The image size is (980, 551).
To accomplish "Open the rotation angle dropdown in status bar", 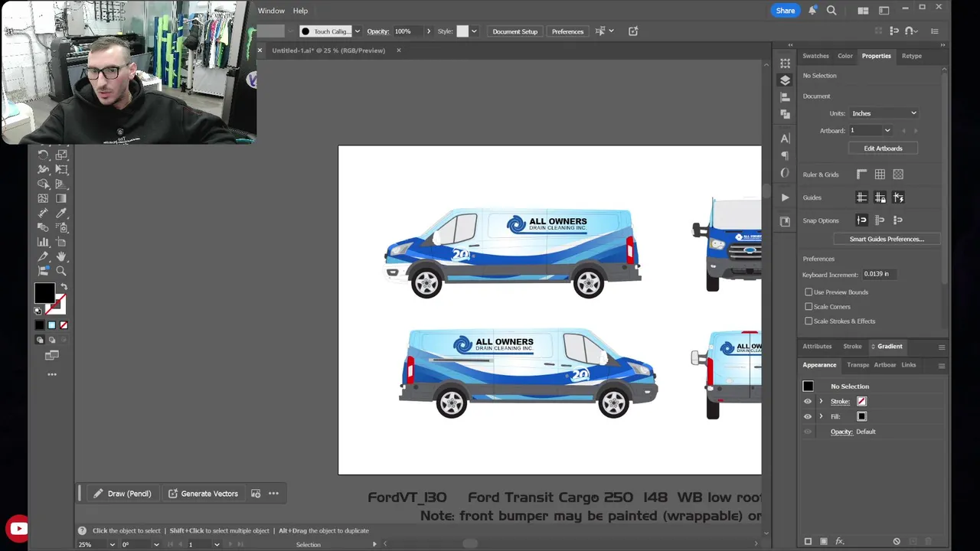I will coord(156,545).
